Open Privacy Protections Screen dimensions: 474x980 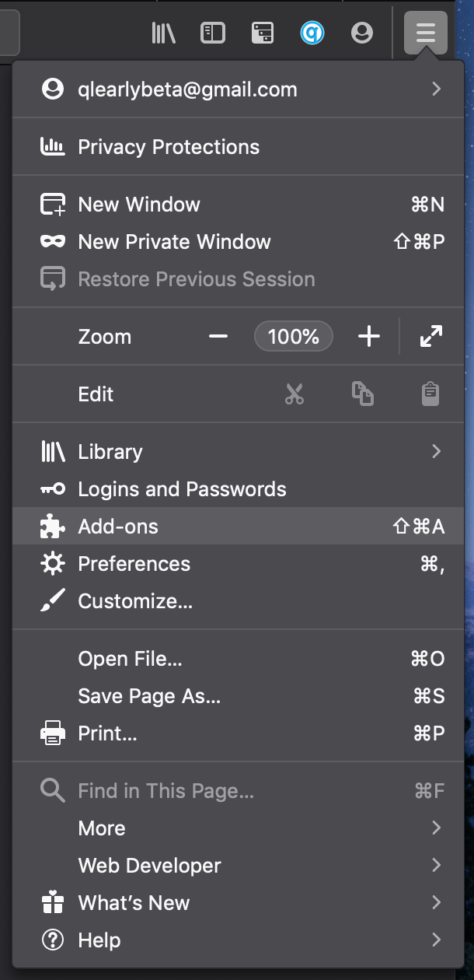pyautogui.click(x=239, y=147)
